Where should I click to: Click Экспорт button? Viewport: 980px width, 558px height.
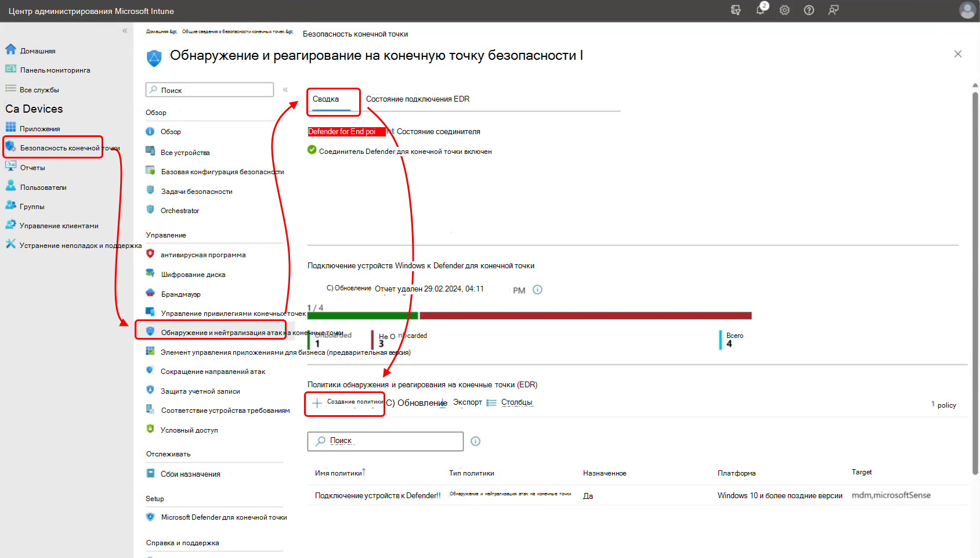(468, 402)
